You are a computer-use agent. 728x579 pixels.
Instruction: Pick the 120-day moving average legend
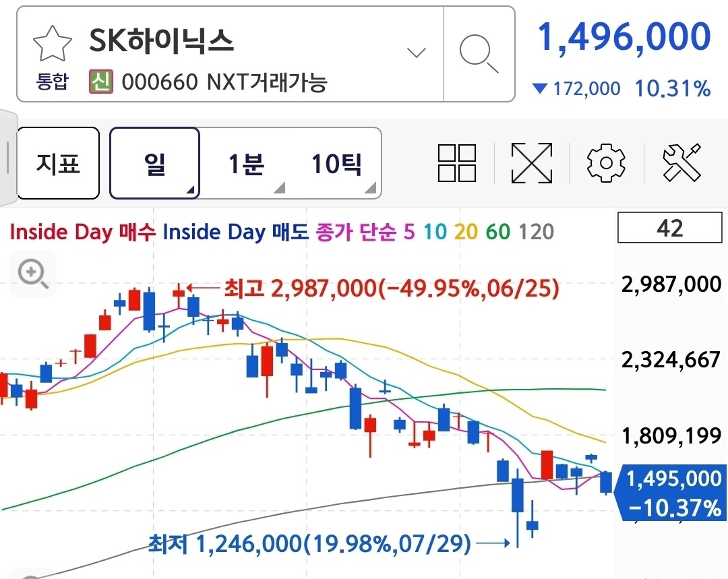click(537, 232)
